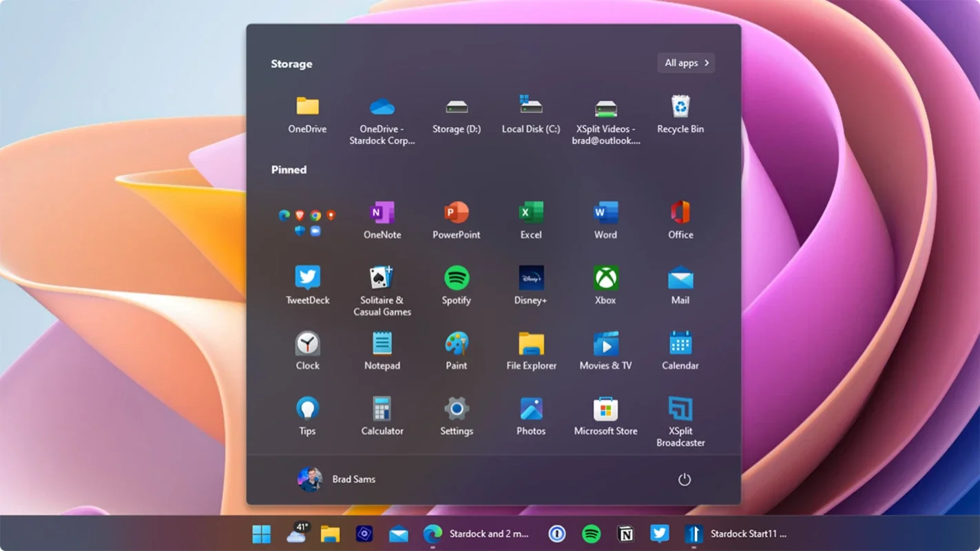Open Mail from the taskbar

(399, 534)
